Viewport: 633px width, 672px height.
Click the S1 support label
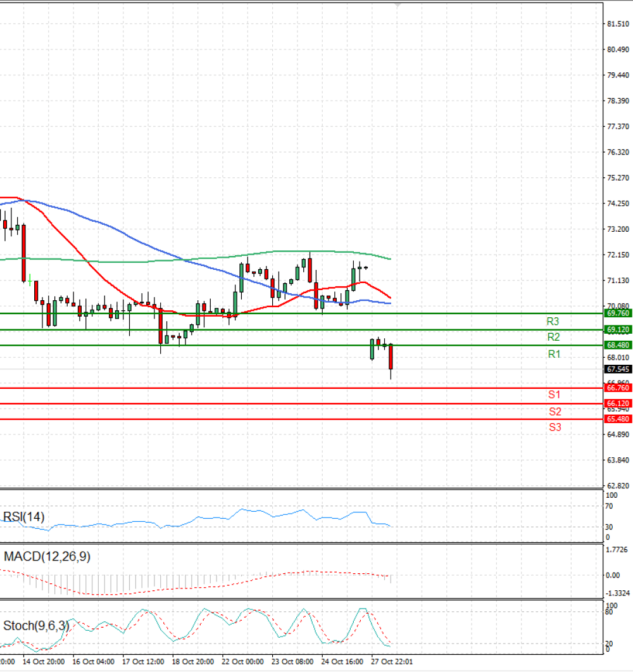click(x=555, y=395)
